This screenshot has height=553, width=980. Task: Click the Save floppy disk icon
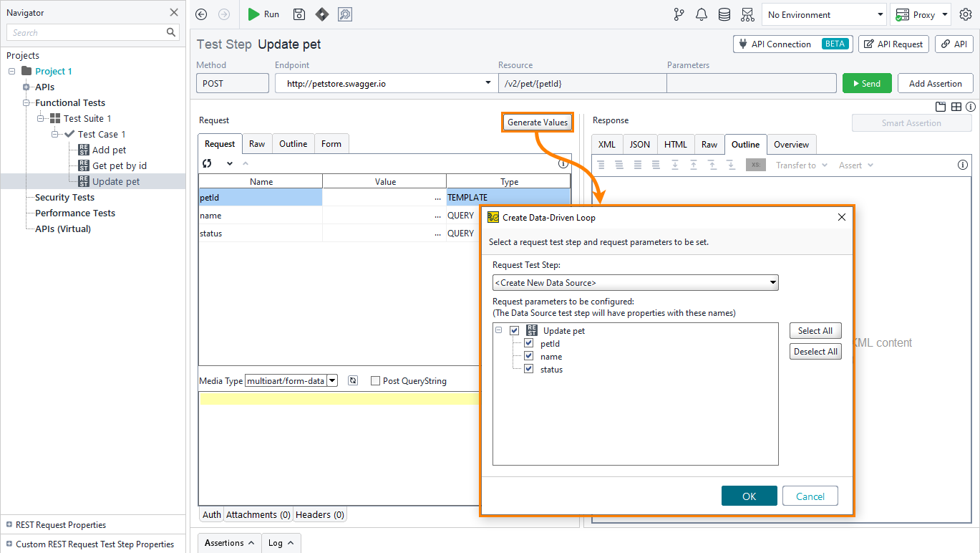(x=299, y=14)
